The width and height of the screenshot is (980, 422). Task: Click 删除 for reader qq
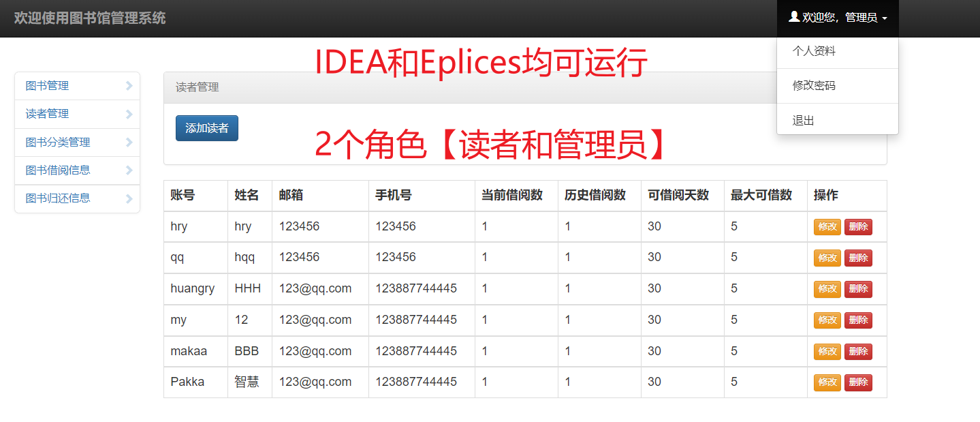point(858,258)
